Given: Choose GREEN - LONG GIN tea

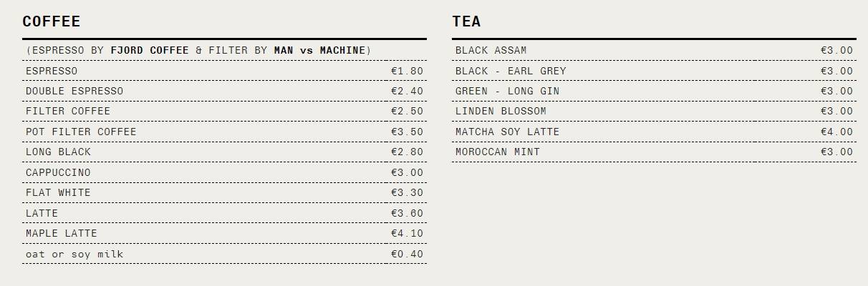Looking at the screenshot, I should (x=654, y=91).
